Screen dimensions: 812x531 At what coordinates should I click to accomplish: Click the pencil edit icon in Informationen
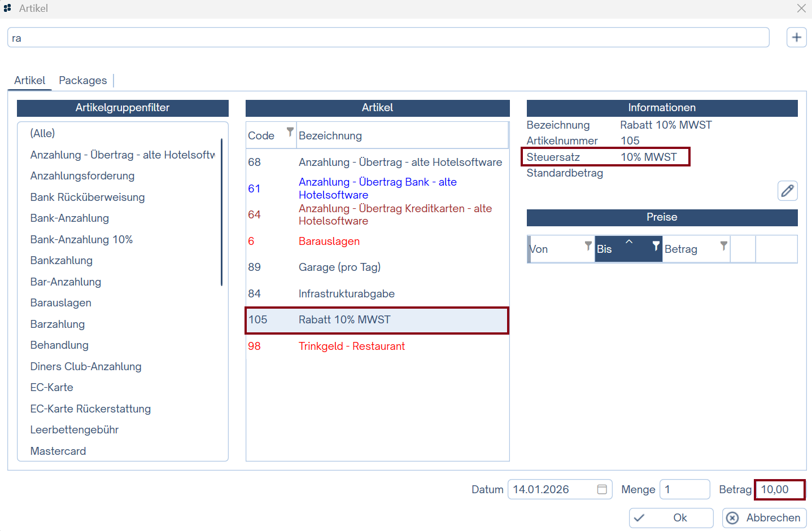click(x=787, y=191)
